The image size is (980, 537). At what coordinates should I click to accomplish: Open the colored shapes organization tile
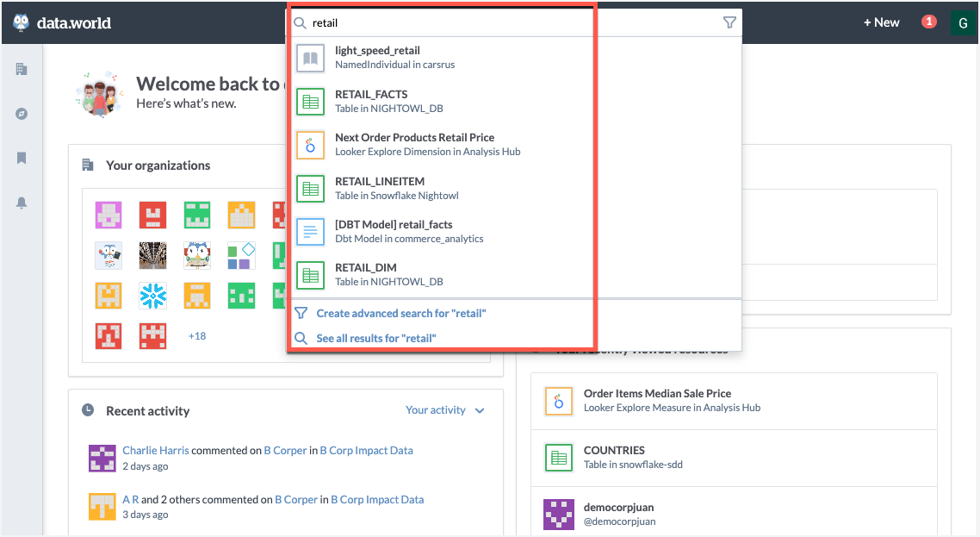[242, 255]
